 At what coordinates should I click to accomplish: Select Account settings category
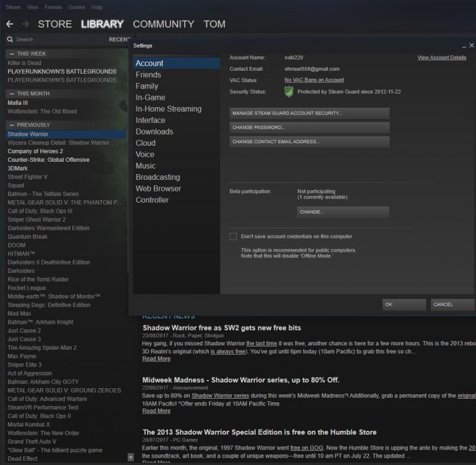point(177,63)
